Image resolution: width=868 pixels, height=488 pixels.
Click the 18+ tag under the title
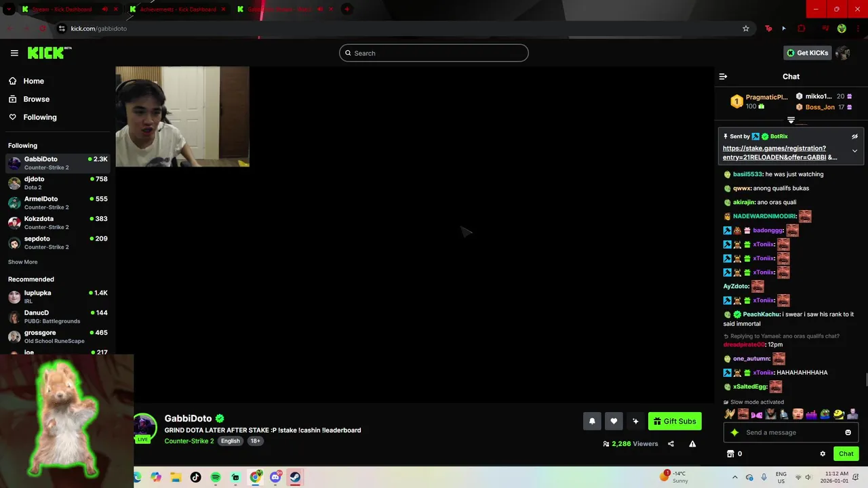[255, 441]
